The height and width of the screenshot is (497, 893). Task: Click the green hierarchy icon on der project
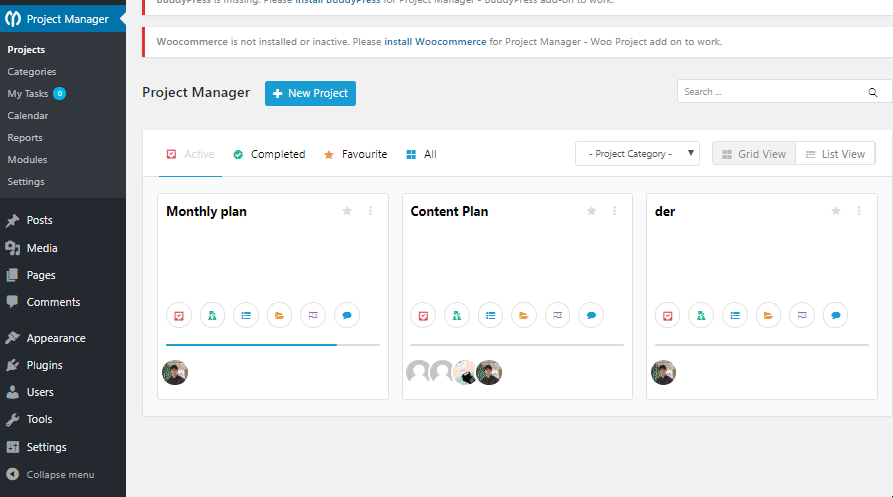701,315
